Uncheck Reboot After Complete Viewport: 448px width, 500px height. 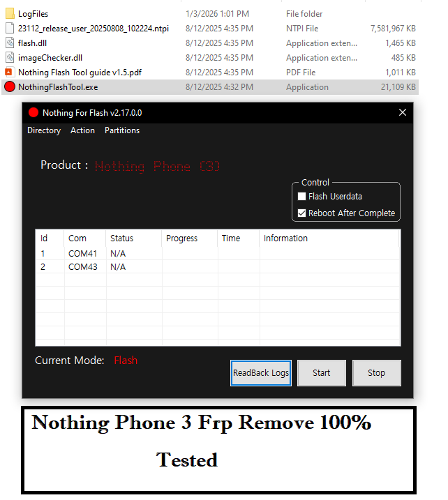click(301, 213)
